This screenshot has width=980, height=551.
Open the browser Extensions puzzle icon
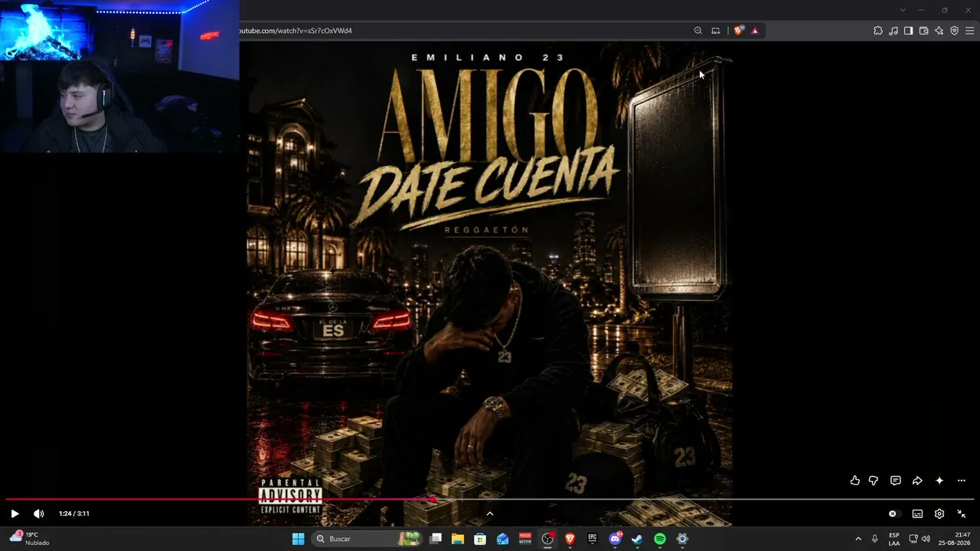[878, 31]
